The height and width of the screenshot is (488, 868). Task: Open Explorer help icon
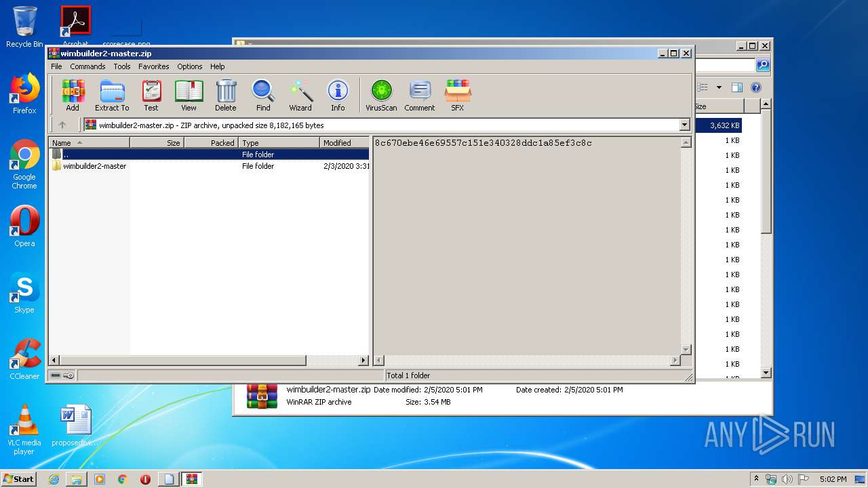[x=756, y=87]
